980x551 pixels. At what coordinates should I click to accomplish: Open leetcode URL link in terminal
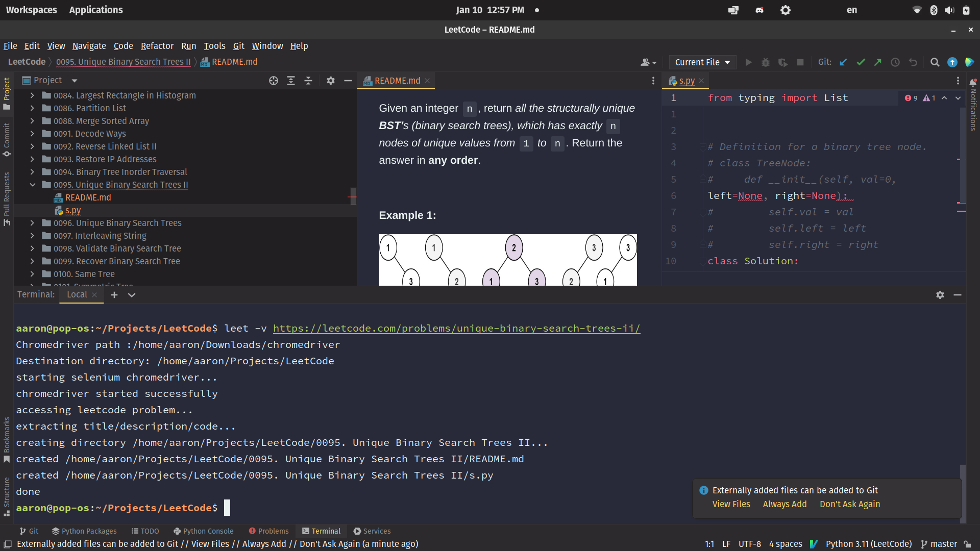pos(456,329)
